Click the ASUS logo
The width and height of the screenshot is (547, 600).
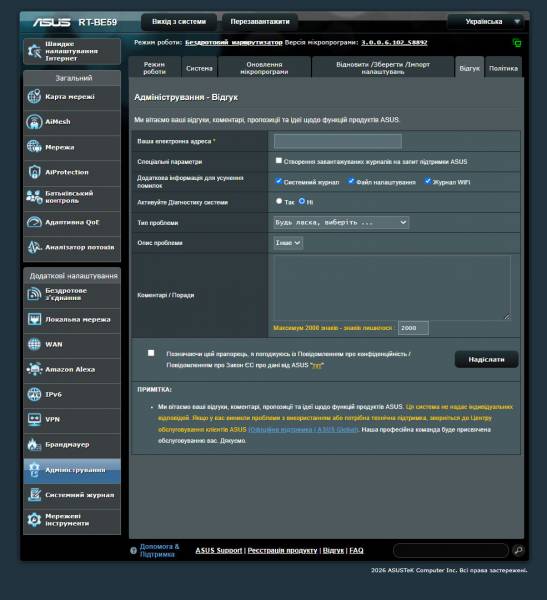point(51,22)
